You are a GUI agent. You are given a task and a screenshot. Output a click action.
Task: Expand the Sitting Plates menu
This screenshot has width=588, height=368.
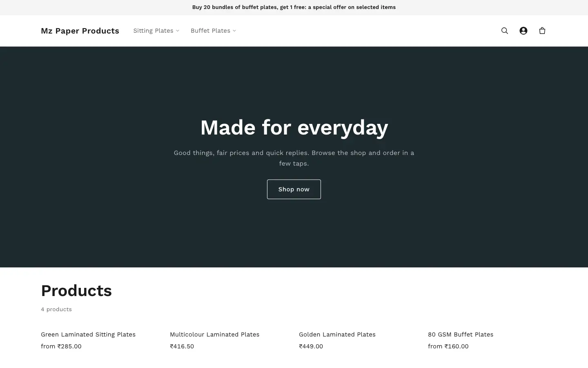156,31
